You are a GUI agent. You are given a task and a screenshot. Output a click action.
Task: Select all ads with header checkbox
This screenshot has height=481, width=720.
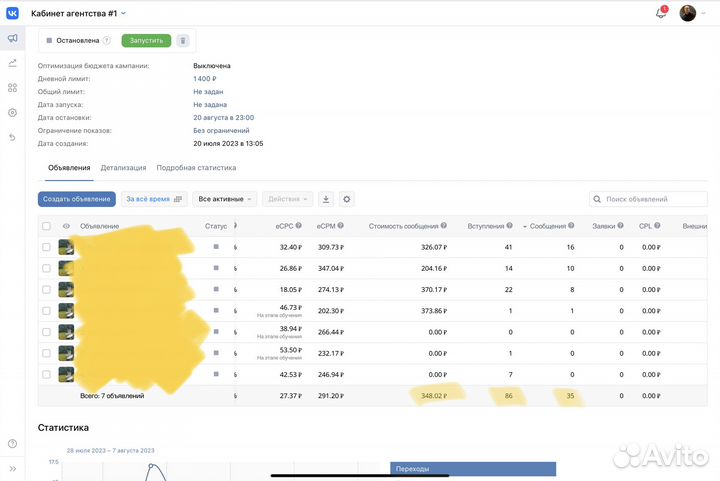pos(46,226)
